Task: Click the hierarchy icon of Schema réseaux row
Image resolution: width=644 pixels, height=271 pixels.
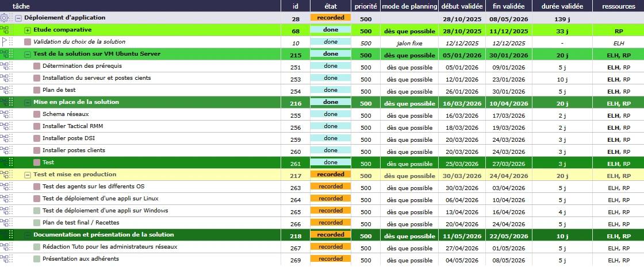Action: click(x=5, y=114)
